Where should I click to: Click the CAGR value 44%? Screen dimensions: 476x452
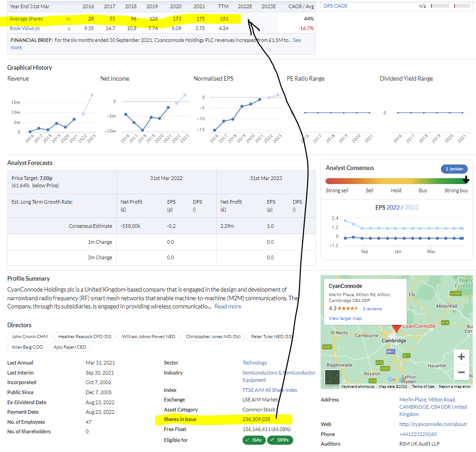coord(309,19)
